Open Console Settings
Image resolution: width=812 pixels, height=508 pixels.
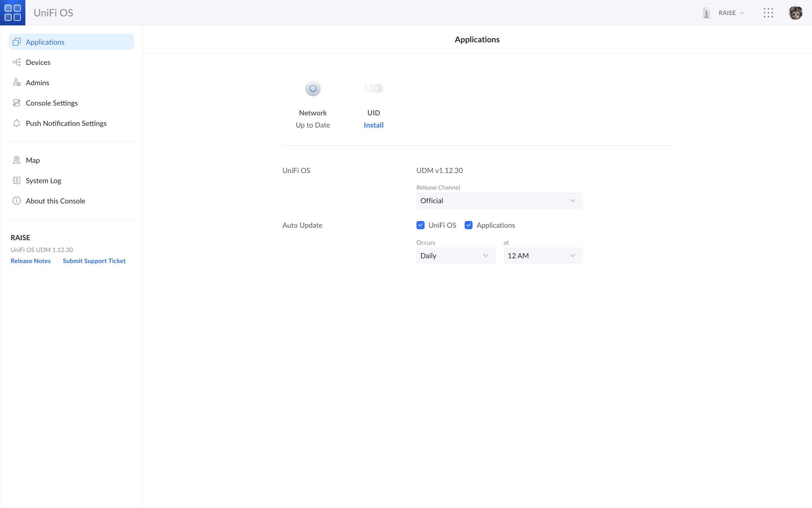[x=71, y=103]
